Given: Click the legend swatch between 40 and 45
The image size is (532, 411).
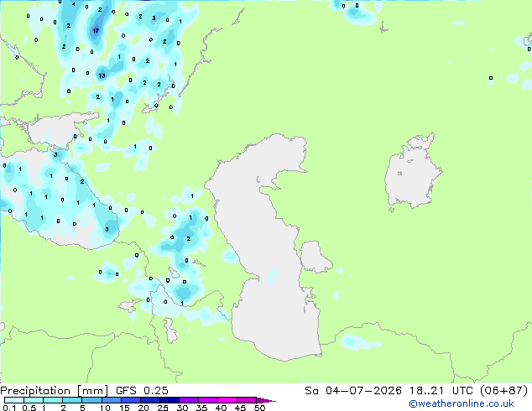Looking at the screenshot, I should pyautogui.click(x=227, y=400).
